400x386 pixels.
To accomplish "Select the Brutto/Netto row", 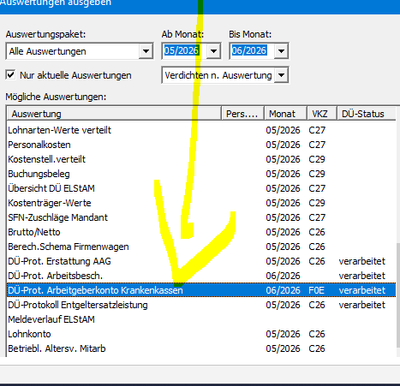I will click(201, 232).
